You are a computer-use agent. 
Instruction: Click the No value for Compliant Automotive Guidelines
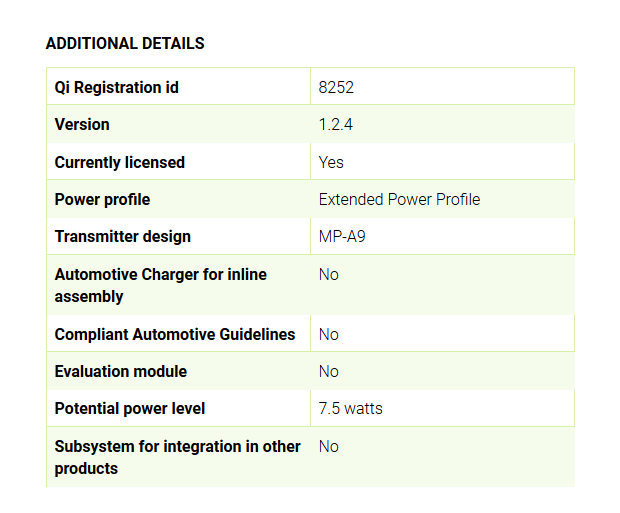coord(329,334)
